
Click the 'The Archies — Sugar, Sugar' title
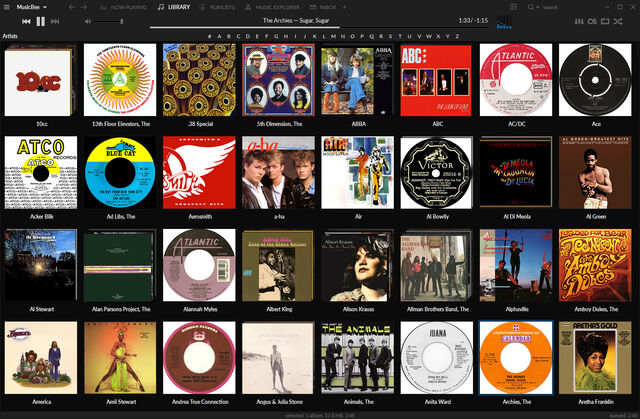296,20
